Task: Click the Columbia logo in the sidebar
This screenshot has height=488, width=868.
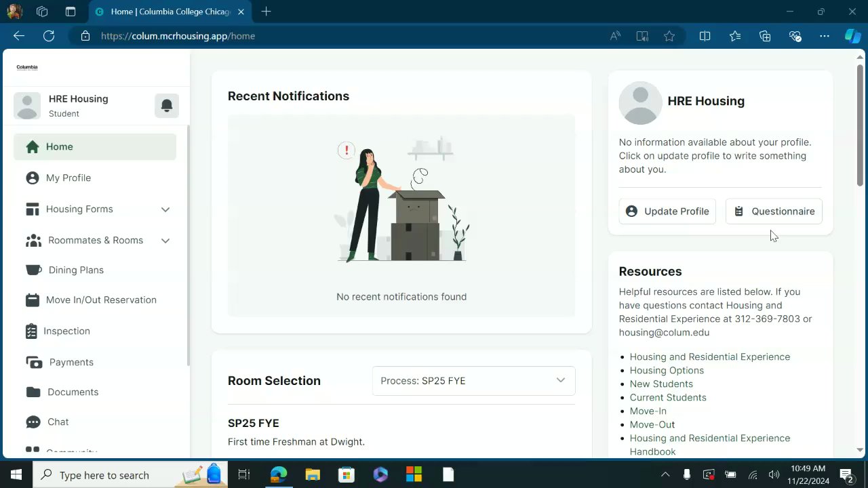Action: (27, 67)
